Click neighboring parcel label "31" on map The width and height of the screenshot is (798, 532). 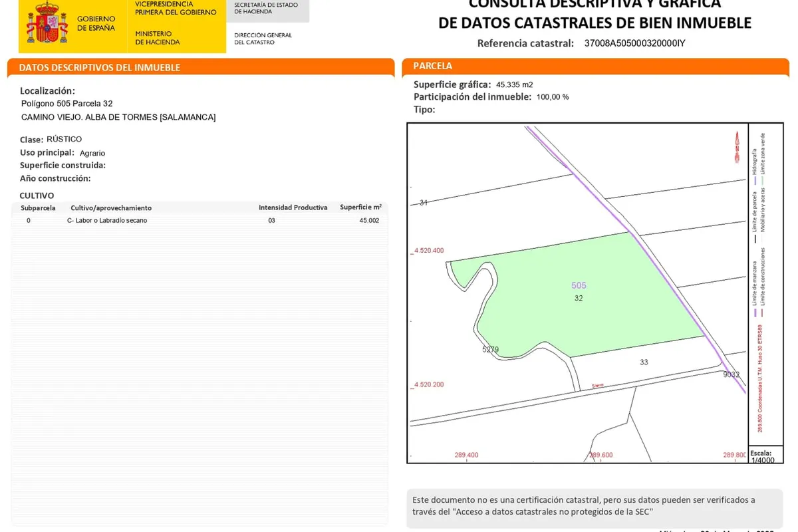click(424, 202)
